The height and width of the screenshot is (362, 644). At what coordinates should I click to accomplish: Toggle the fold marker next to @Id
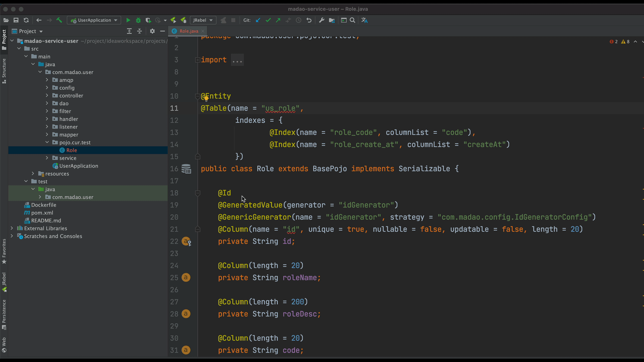198,193
